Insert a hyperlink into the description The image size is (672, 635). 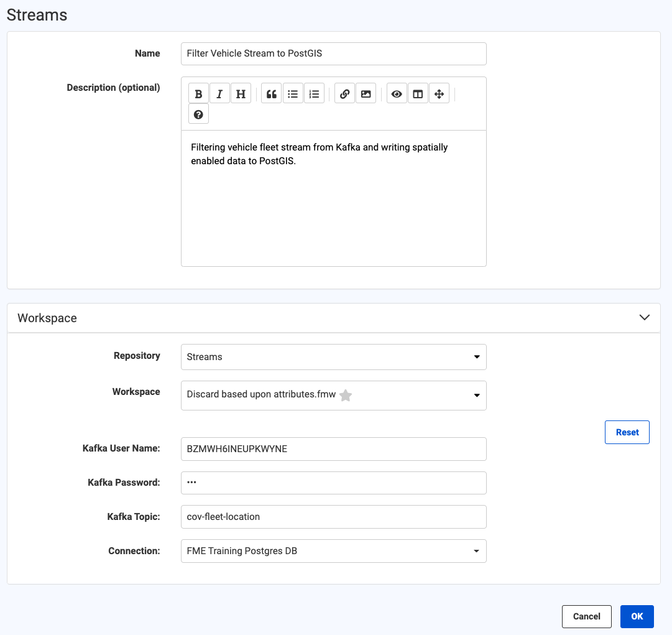tap(344, 93)
